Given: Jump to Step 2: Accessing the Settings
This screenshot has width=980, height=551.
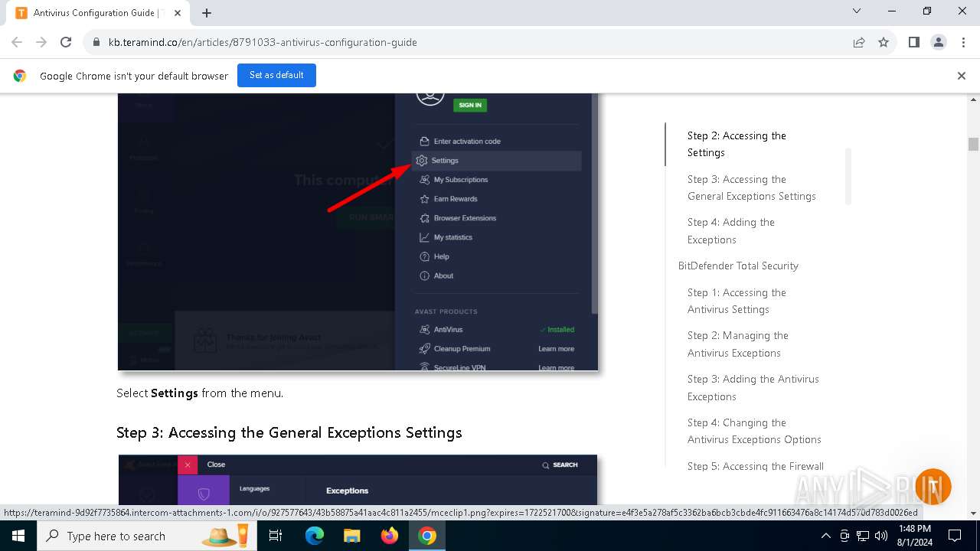Looking at the screenshot, I should tap(737, 144).
